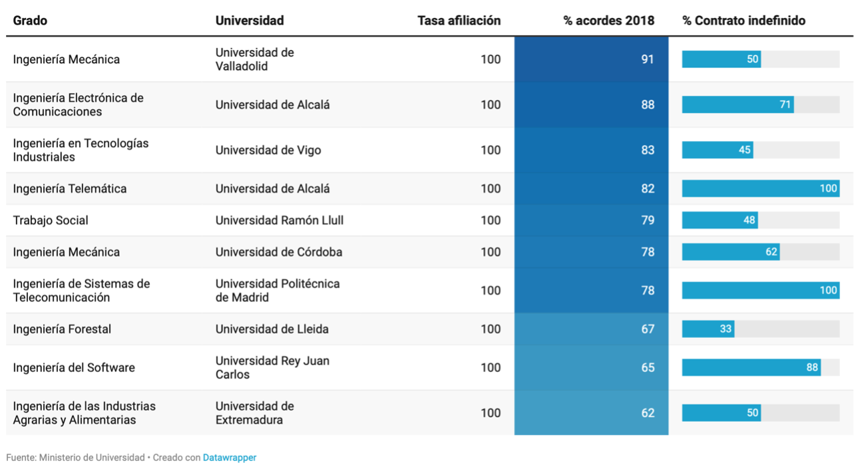Select the light blue cell showing 62
Viewport: 868px width, 473px height.
[x=591, y=413]
